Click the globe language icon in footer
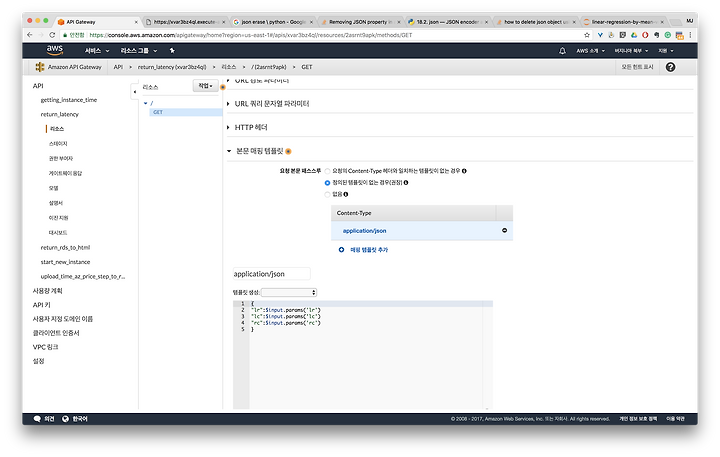This screenshot has height=457, width=720. [65, 419]
